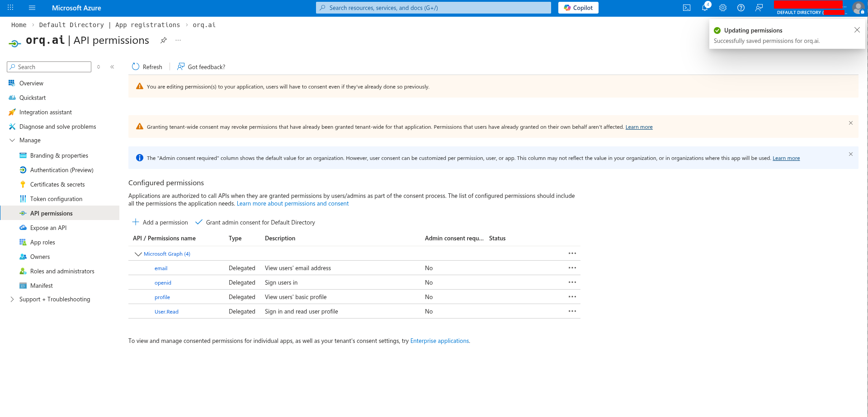
Task: Open your account avatar menu
Action: [x=858, y=8]
